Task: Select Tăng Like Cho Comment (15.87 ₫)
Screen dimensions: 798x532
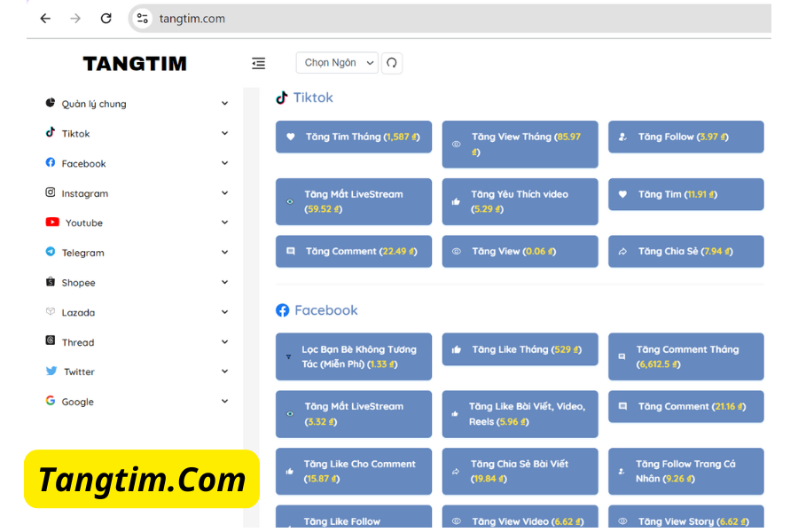Action: (354, 472)
